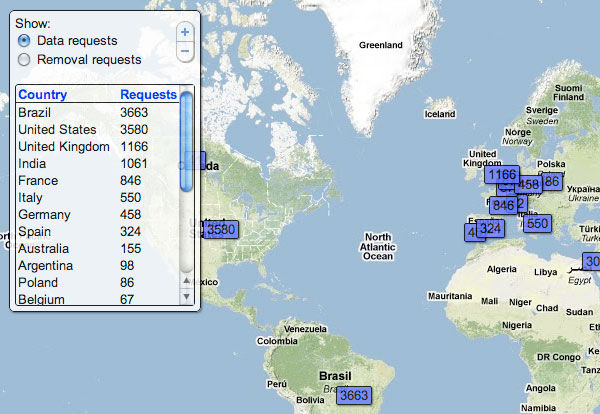Click the Colombia label on the map

tap(277, 341)
